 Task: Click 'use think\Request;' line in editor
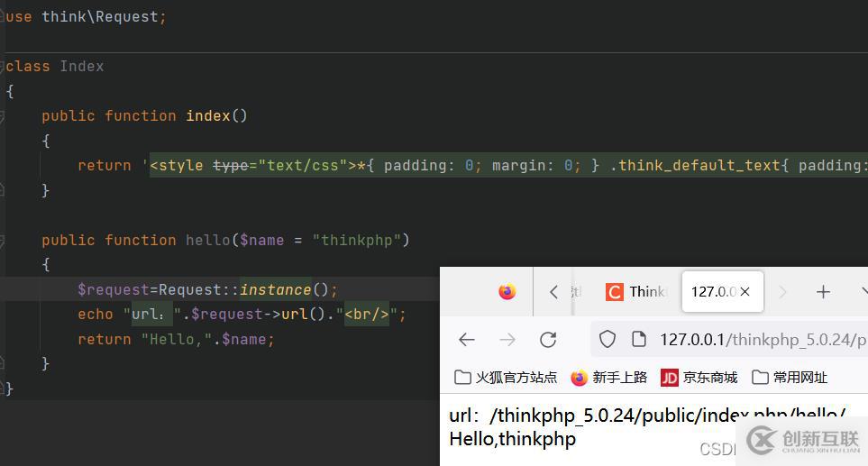(x=86, y=16)
